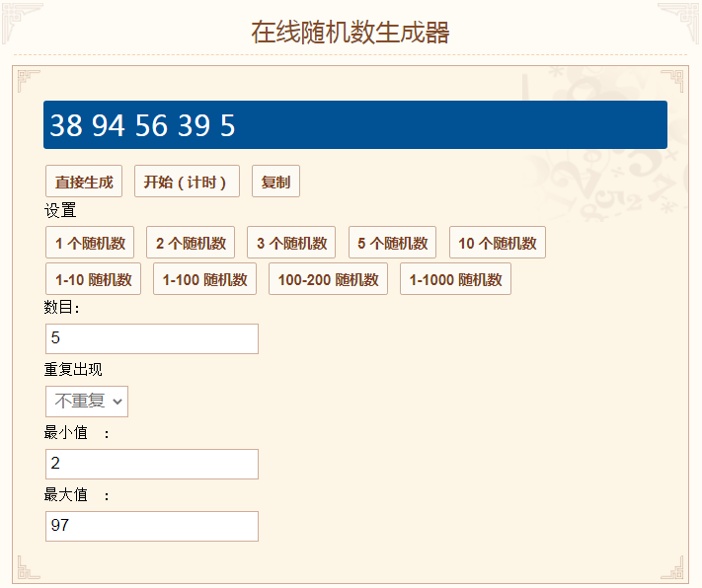Click the result display showing 38 94 56 39 5
The width and height of the screenshot is (702, 588).
click(x=355, y=125)
